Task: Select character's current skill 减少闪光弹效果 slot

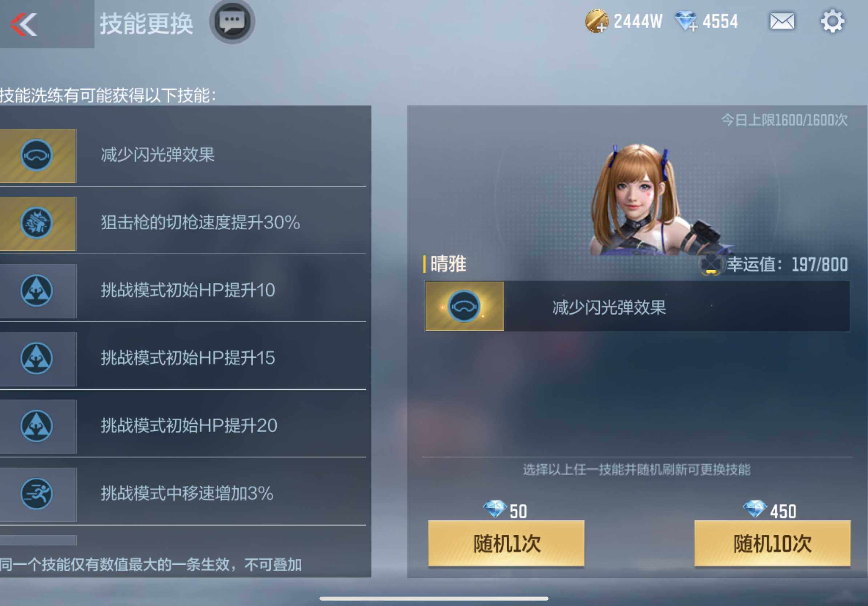Action: click(638, 306)
